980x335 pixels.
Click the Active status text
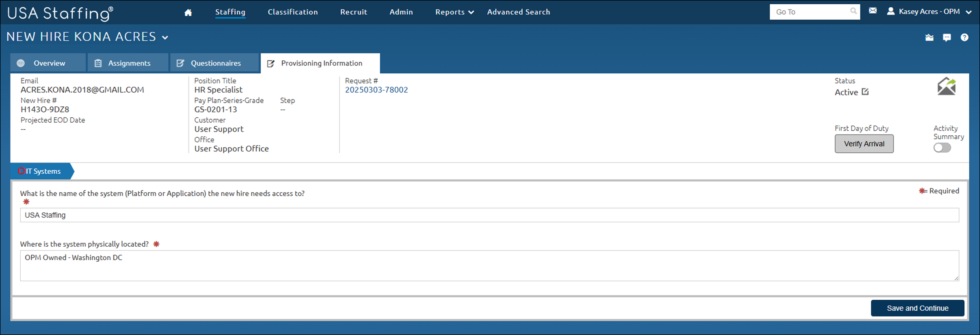(846, 92)
